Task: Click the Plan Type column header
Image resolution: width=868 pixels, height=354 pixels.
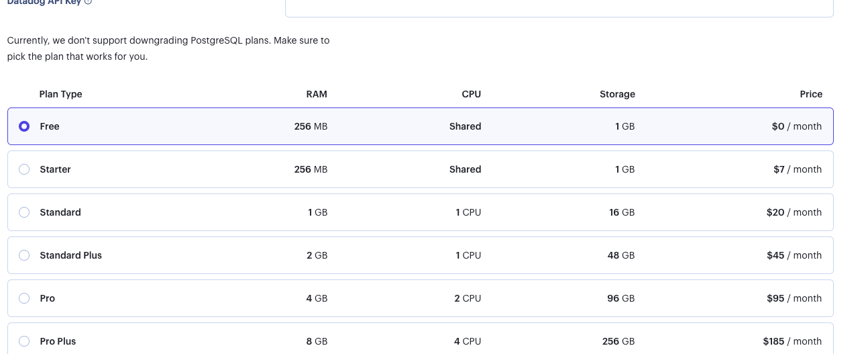Action: click(60, 94)
